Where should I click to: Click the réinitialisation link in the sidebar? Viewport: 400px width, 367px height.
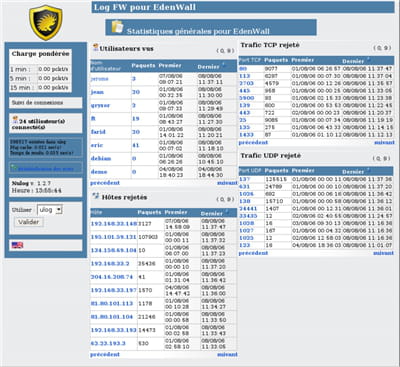46,169
